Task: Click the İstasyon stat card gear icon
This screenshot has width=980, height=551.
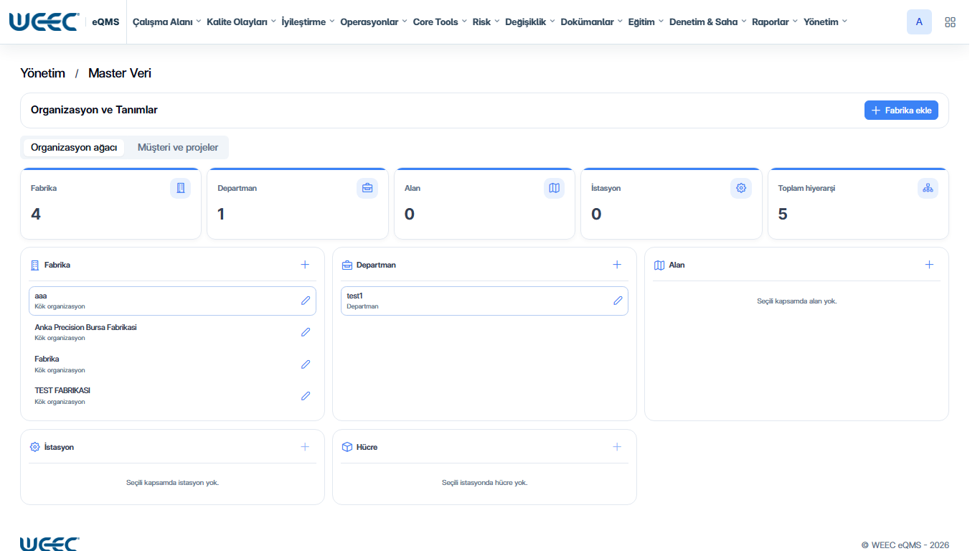Action: pyautogui.click(x=741, y=188)
